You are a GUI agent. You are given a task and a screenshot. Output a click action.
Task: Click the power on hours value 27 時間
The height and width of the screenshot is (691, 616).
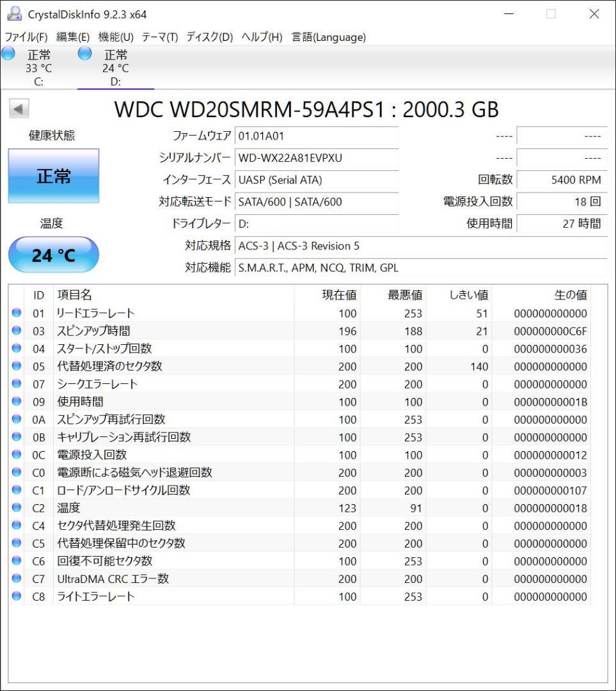(562, 224)
